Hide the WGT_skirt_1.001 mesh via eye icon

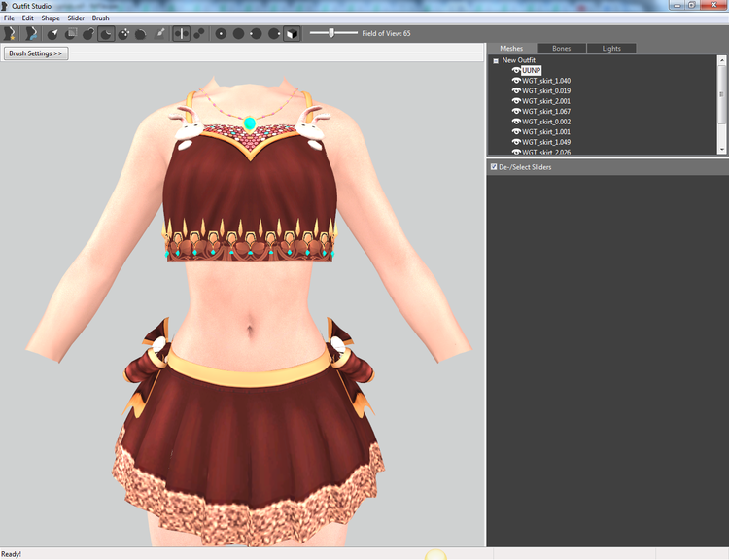pos(516,131)
